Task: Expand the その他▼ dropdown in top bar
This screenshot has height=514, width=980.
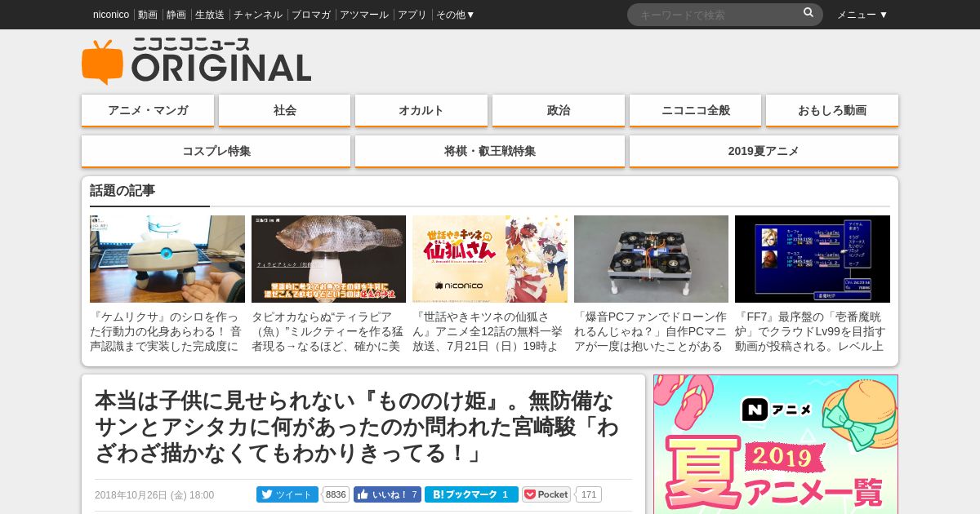Action: 455,15
